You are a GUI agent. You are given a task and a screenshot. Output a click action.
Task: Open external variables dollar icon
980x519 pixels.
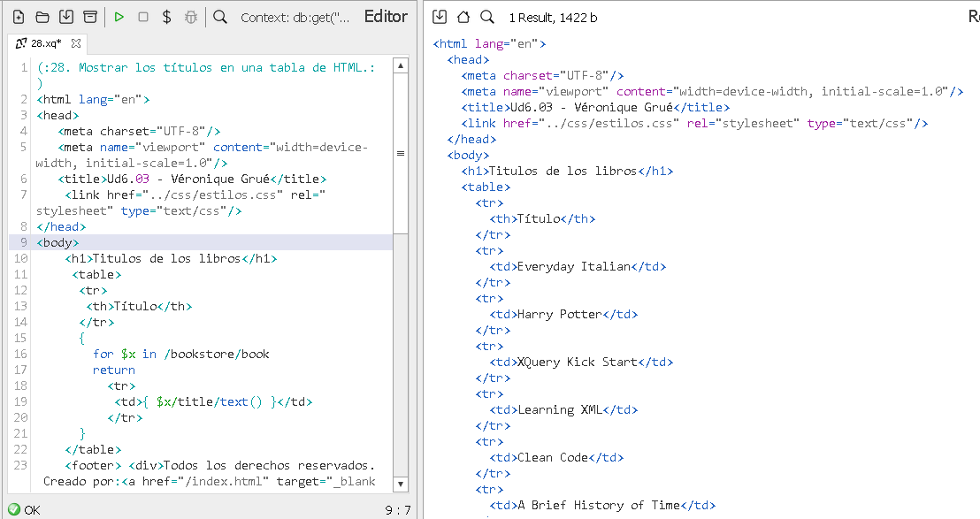click(166, 17)
